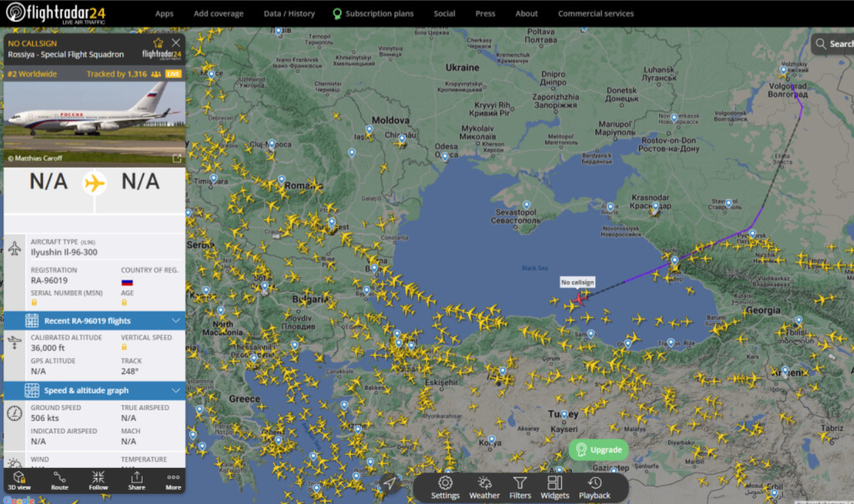Click the Flightradar24 logo in the header
This screenshot has height=504, width=854.
coord(56,13)
